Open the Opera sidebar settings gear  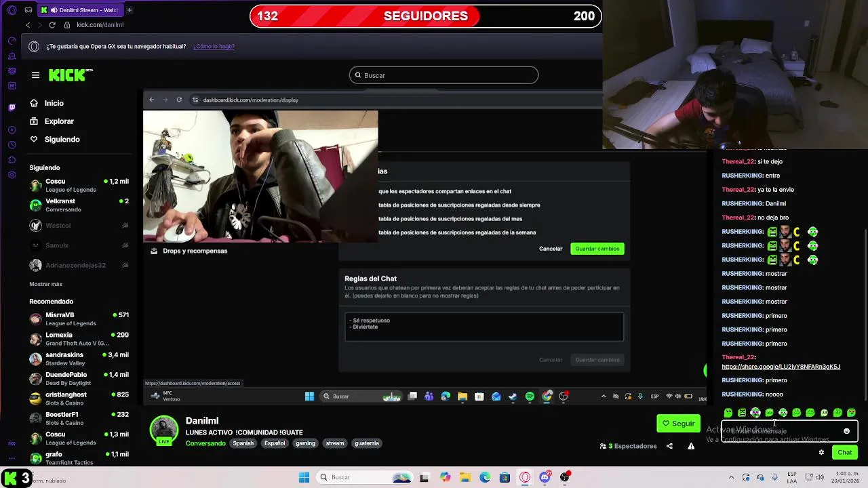[x=12, y=175]
